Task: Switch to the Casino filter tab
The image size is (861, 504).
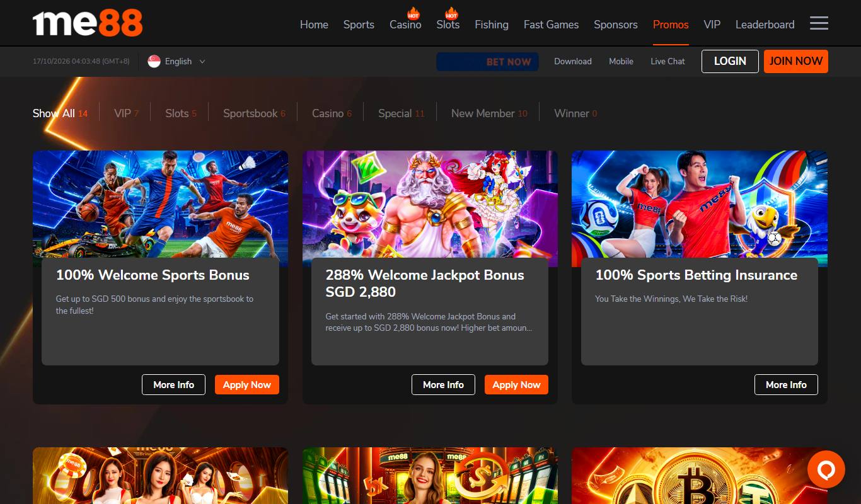Action: point(332,113)
